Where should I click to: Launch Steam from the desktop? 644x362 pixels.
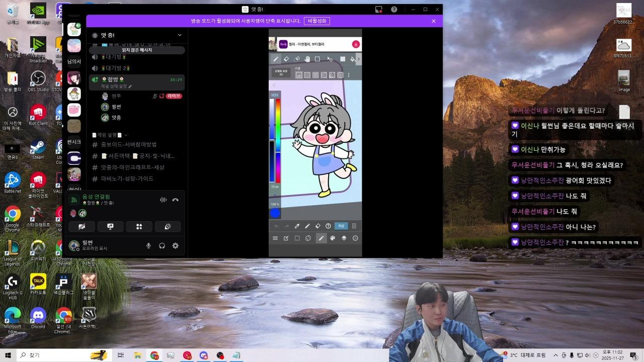point(38,148)
